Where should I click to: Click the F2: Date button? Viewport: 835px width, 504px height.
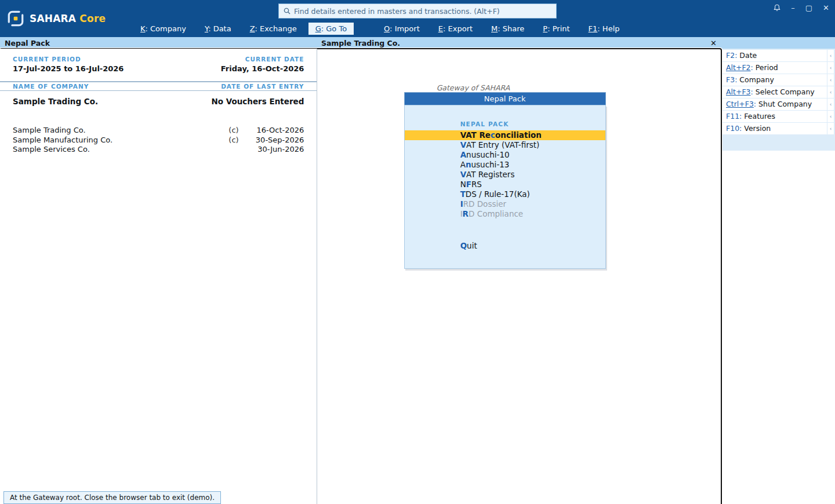[775, 56]
